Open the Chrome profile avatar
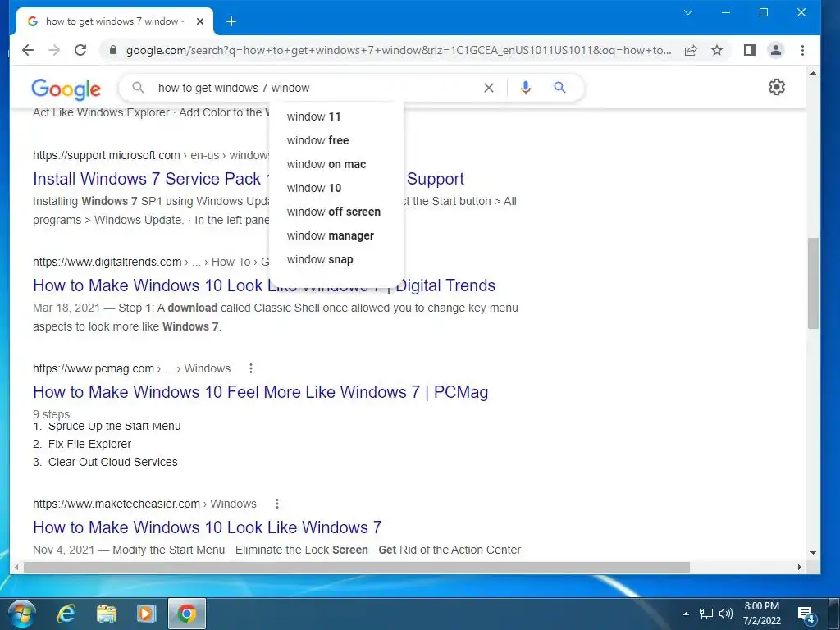The width and height of the screenshot is (840, 630). tap(775, 50)
